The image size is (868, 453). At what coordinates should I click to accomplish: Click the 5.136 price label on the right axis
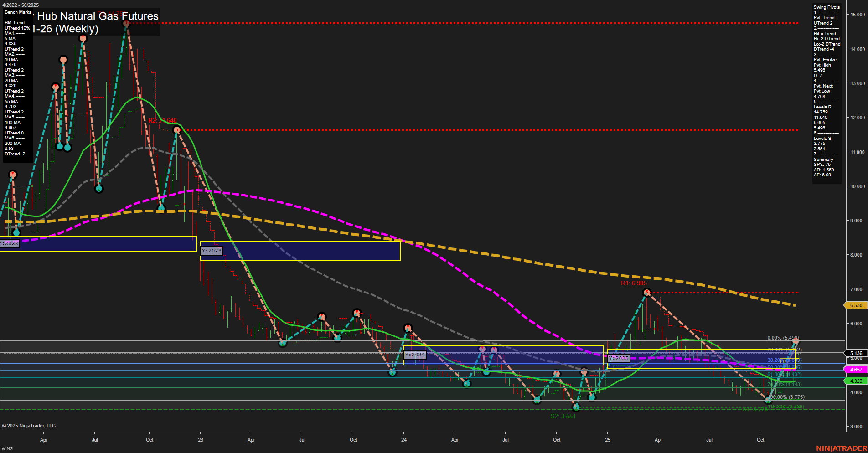[856, 353]
